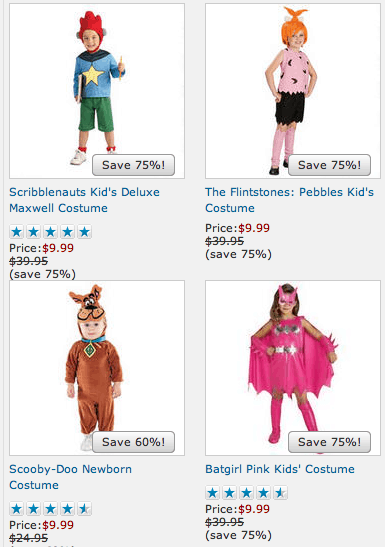
Task: Click the half star under Scooby-Doo costume
Action: tap(84, 509)
